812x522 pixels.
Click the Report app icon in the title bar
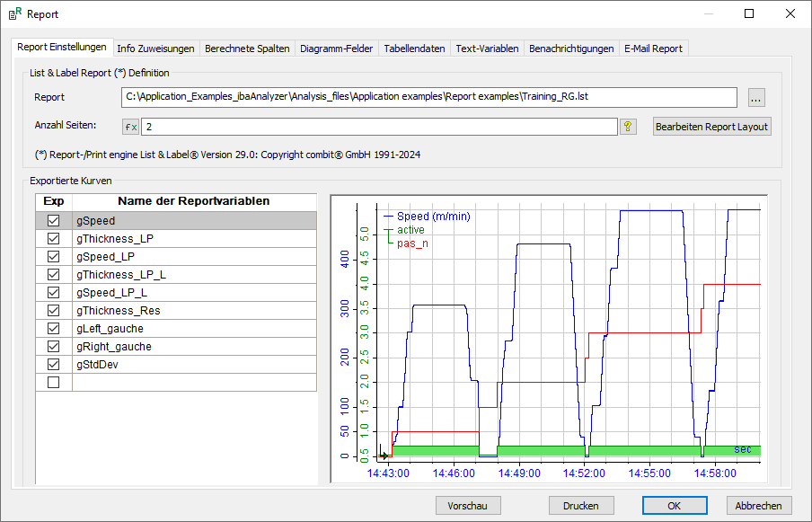(15, 14)
